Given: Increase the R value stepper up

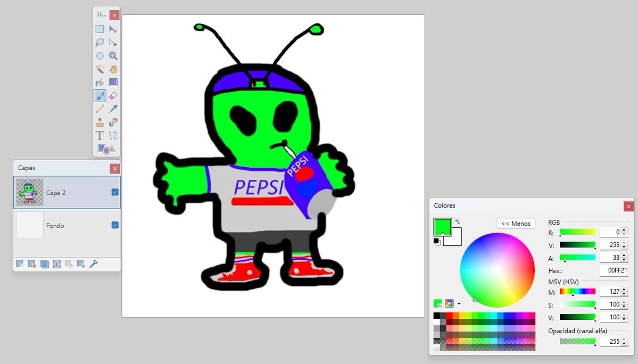Looking at the screenshot, I should 624,230.
